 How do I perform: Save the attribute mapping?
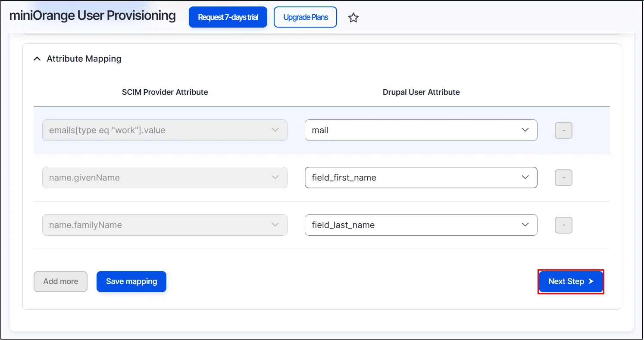[131, 281]
